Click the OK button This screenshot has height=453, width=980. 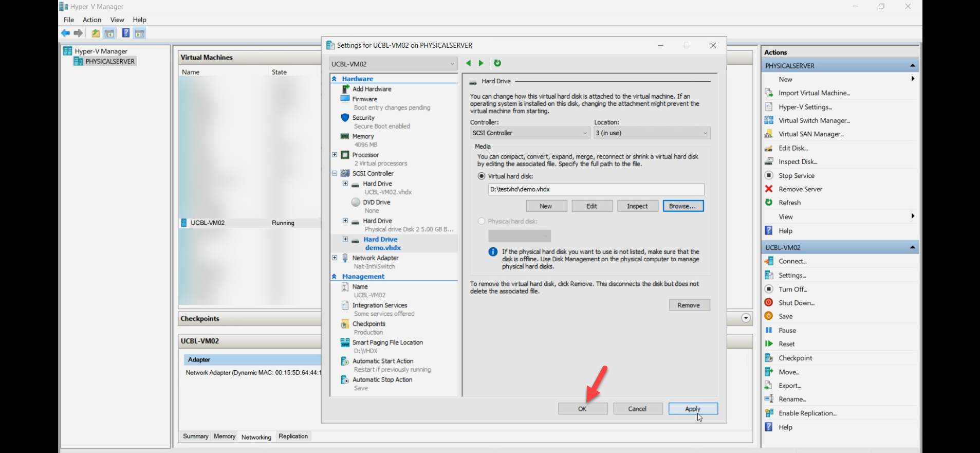tap(583, 409)
